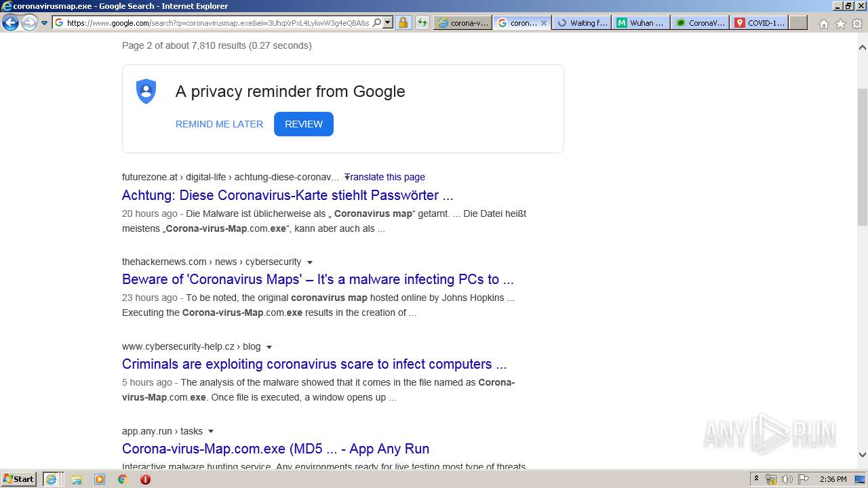Click the clock showing 2:36 PM
868x488 pixels.
(833, 479)
